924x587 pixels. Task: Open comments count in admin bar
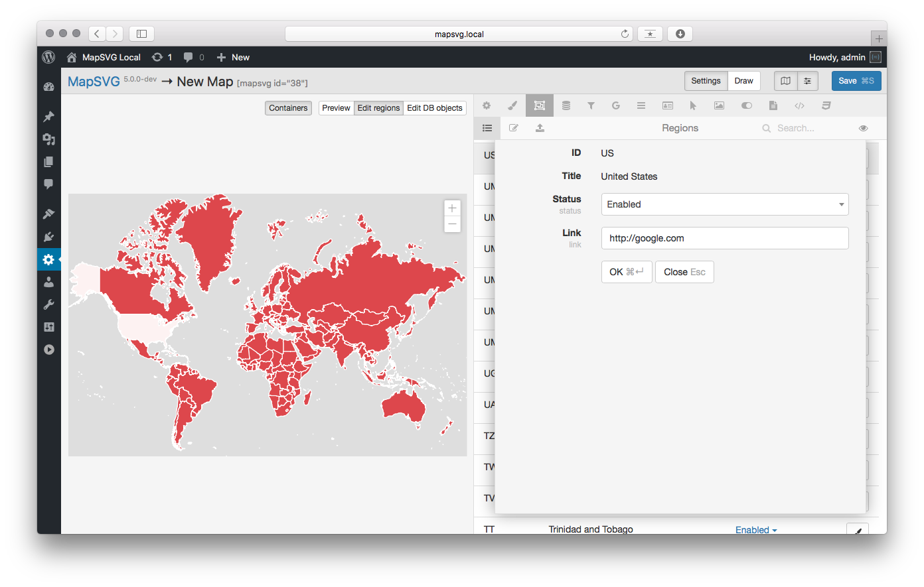(194, 57)
